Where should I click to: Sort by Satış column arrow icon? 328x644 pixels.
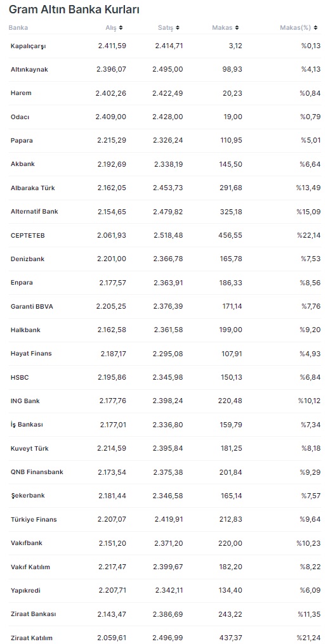178,28
